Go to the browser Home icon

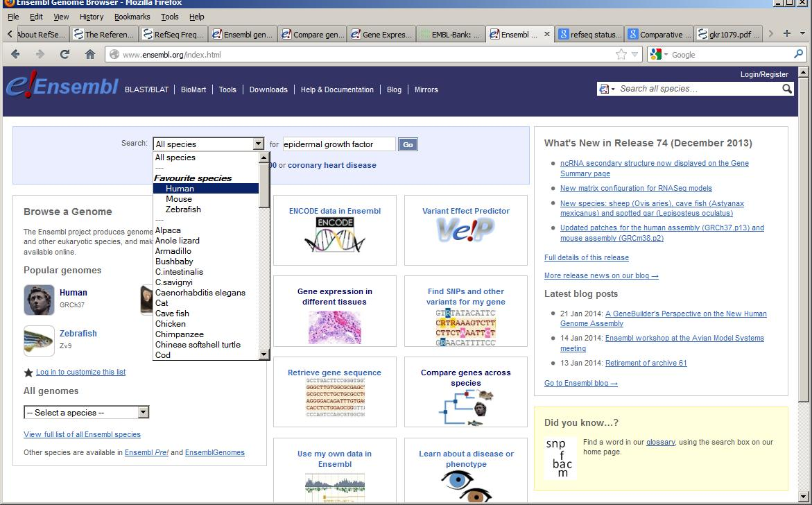(x=90, y=54)
